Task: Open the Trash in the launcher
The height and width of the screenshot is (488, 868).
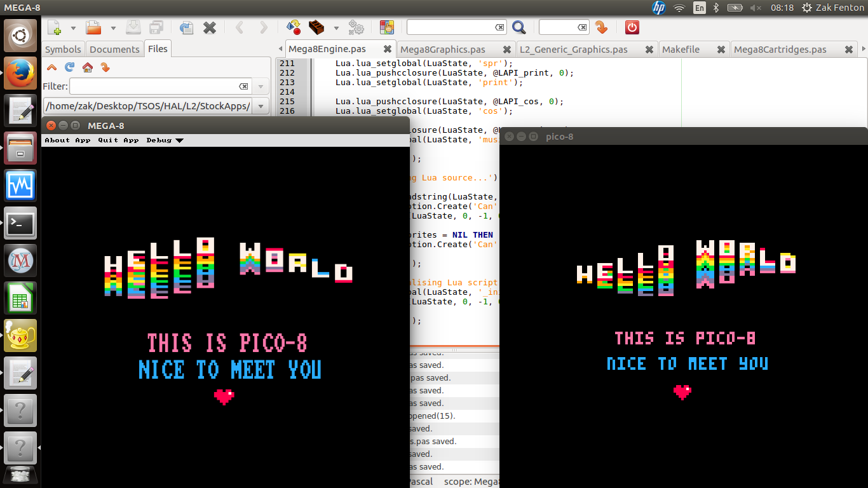Action: 20,475
